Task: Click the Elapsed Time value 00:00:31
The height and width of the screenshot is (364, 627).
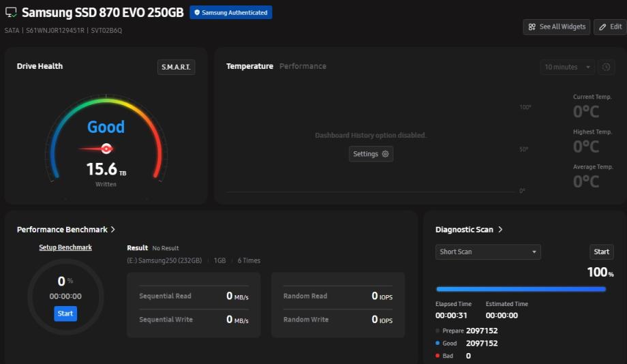Action: pos(451,316)
